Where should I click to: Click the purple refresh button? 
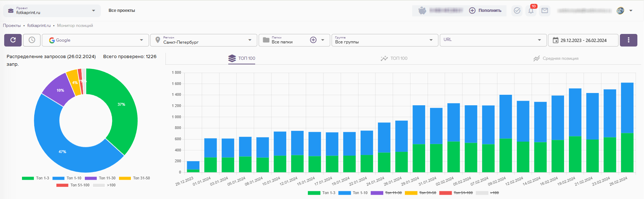pos(13,40)
